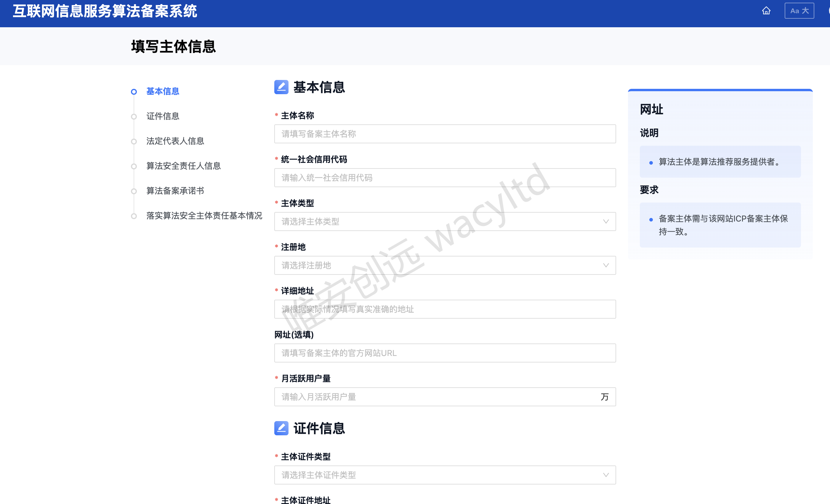830x504 pixels.
Task: Click the 算法备案承诺书 step circle marker
Action: [x=134, y=191]
